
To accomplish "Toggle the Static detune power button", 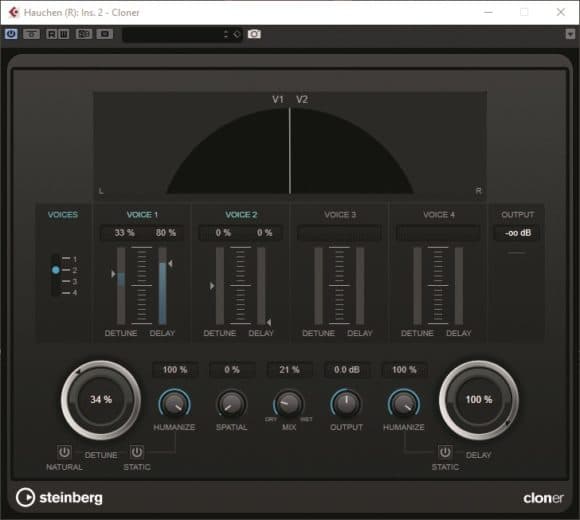I will [x=136, y=452].
